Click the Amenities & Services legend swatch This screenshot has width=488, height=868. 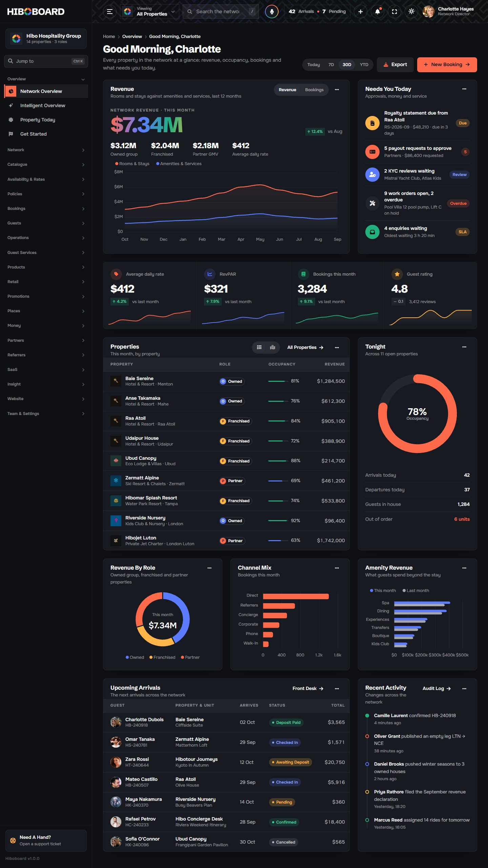point(158,164)
